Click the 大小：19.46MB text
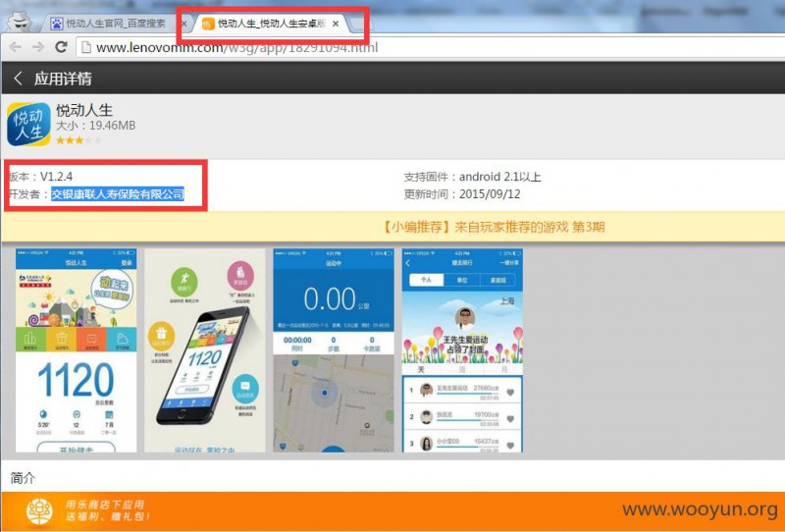This screenshot has height=532, width=785. coord(95,126)
